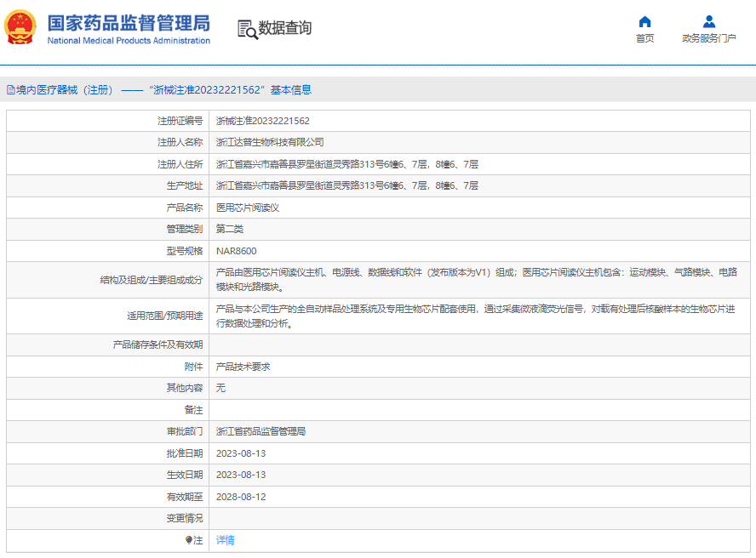Click the 适用范围/预期用途 description text

(475, 316)
